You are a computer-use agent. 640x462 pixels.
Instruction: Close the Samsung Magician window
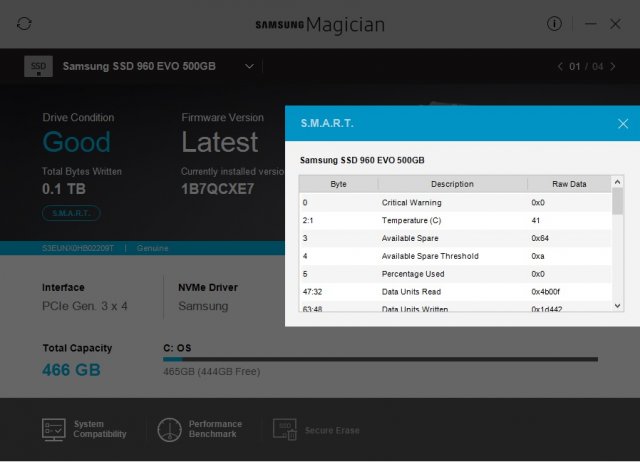click(x=616, y=24)
